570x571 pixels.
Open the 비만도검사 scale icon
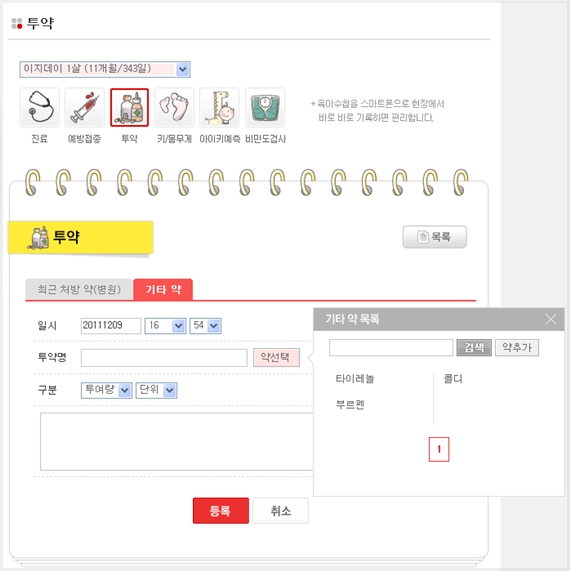pos(265,108)
